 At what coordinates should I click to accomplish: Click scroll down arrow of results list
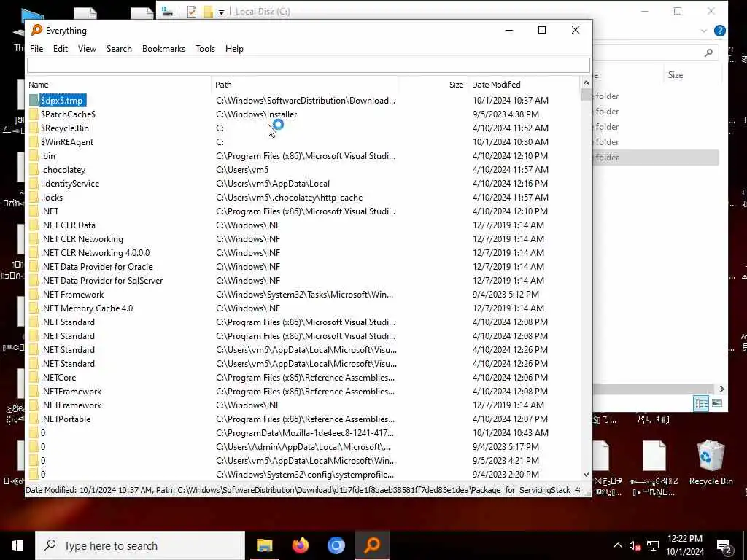click(586, 474)
